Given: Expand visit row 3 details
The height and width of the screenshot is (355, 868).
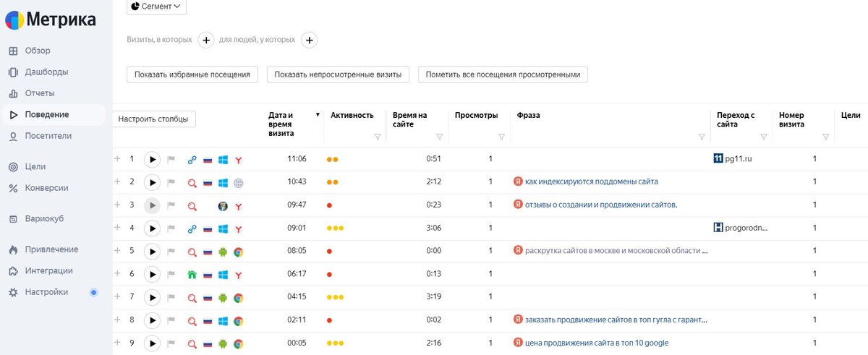Looking at the screenshot, I should (117, 205).
